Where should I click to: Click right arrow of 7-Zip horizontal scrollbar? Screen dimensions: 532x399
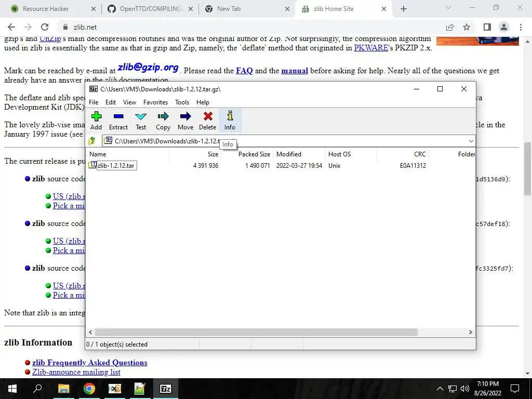click(x=471, y=332)
